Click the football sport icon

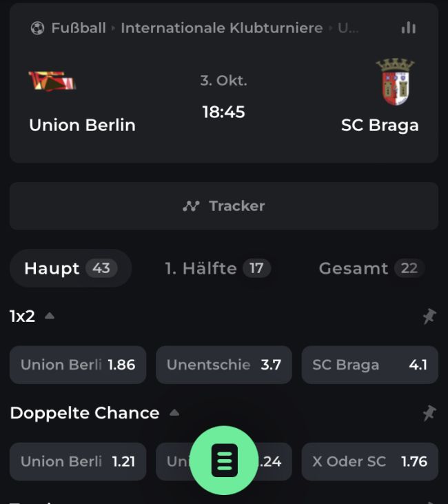click(37, 28)
